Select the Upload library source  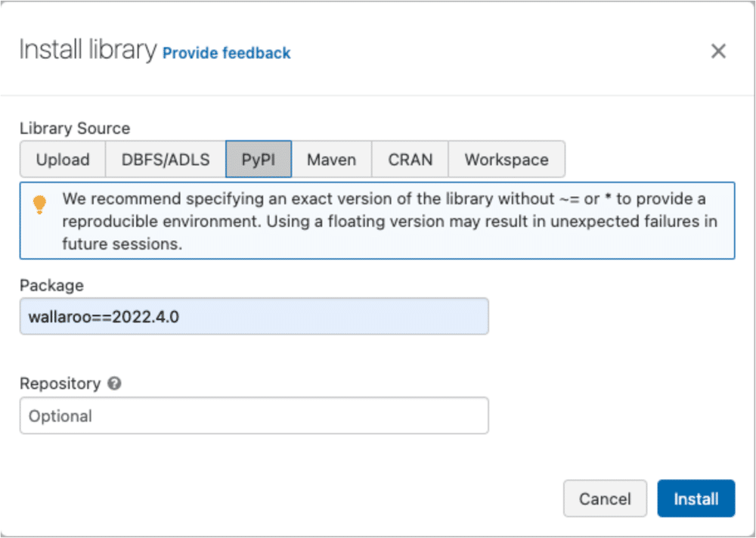click(x=62, y=160)
